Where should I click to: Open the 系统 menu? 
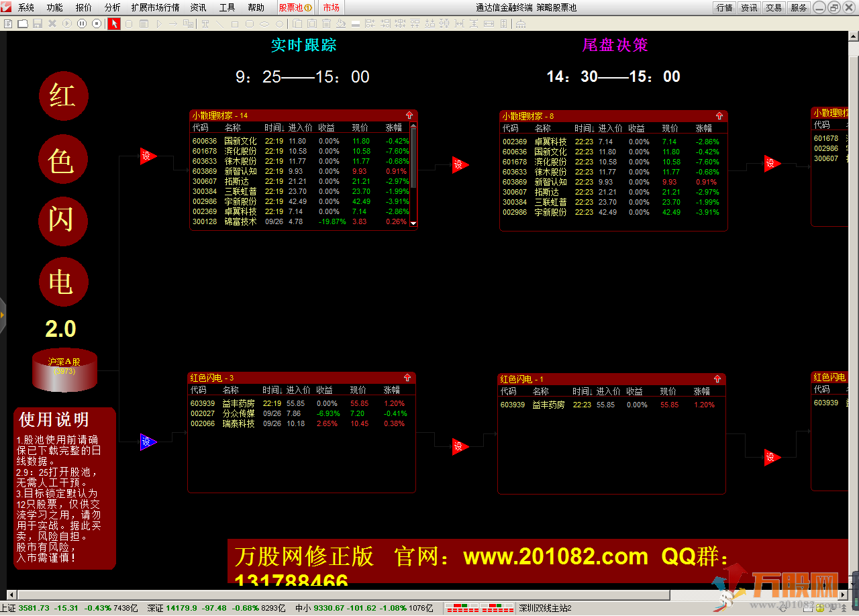[x=26, y=8]
